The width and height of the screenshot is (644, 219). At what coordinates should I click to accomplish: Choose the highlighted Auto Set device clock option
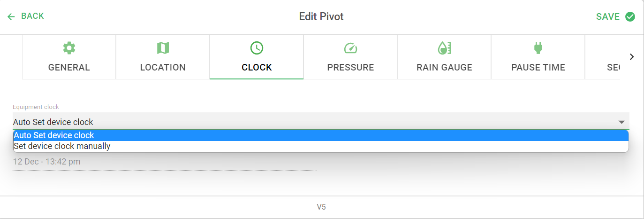click(x=321, y=135)
